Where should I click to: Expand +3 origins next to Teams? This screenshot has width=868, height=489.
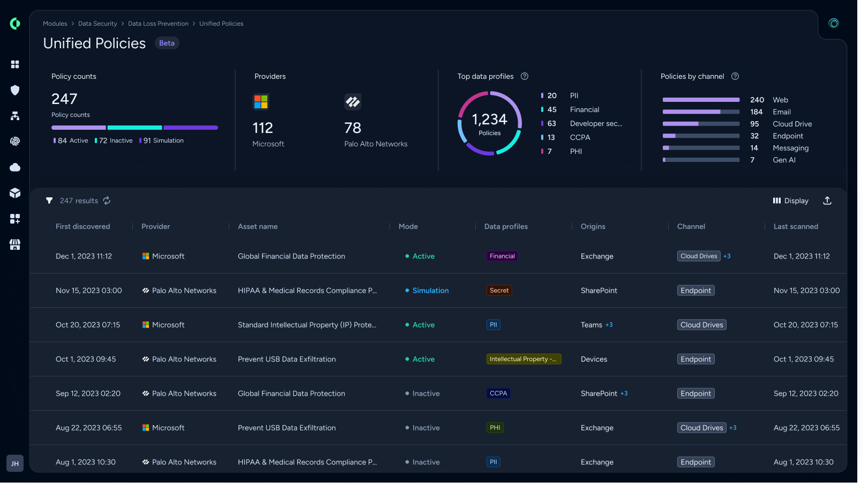pyautogui.click(x=617, y=329)
